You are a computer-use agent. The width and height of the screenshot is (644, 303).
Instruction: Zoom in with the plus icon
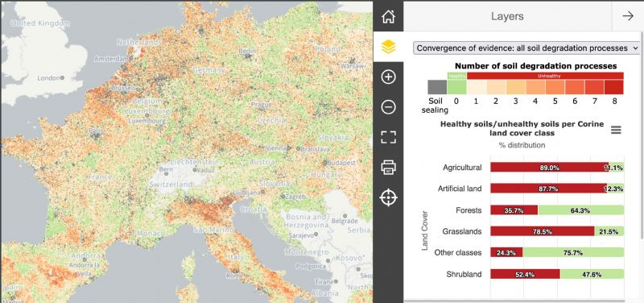coord(388,77)
